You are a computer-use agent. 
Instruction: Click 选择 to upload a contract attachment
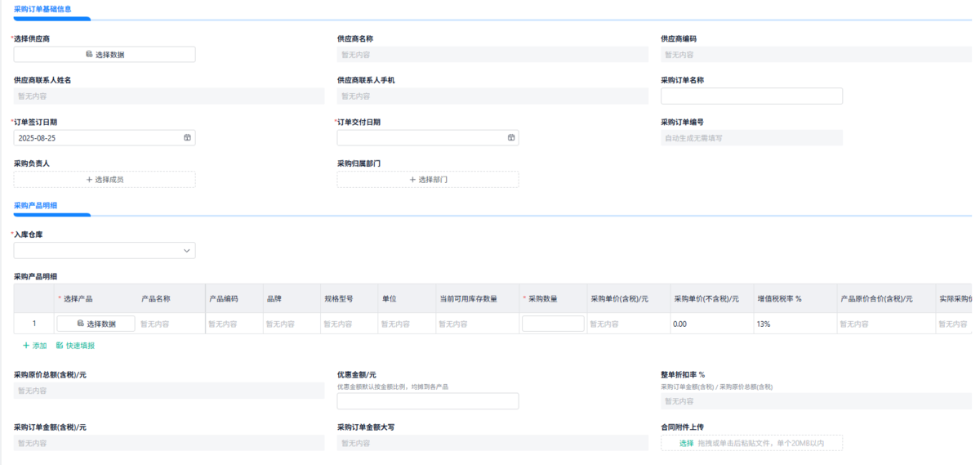(x=686, y=443)
